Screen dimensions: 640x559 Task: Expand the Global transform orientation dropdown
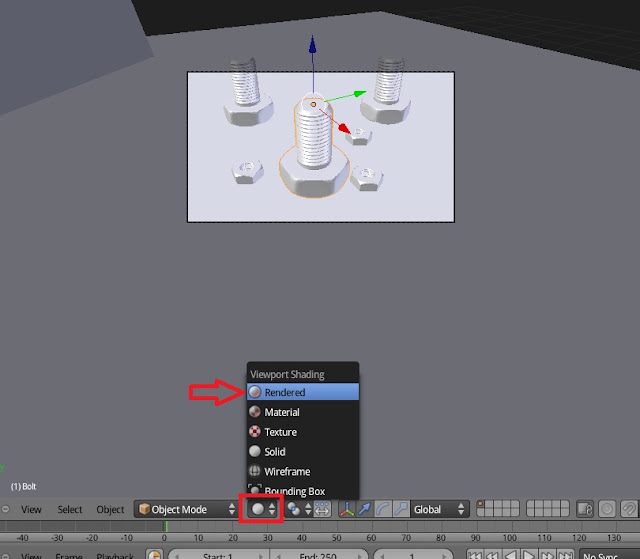[439, 509]
